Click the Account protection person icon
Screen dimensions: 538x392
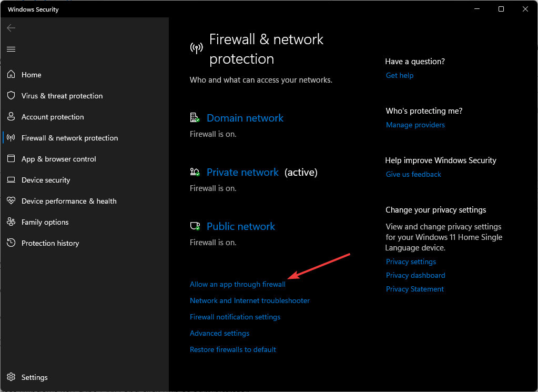(11, 116)
